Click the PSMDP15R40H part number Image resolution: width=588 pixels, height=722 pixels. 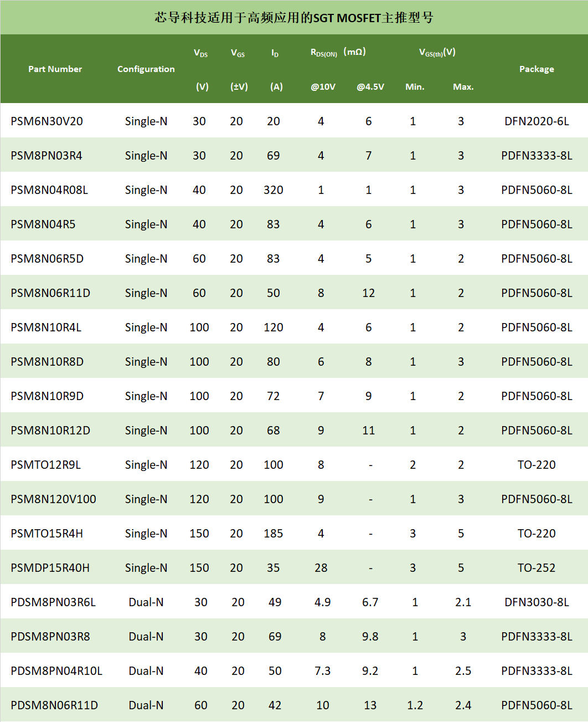tap(50, 568)
